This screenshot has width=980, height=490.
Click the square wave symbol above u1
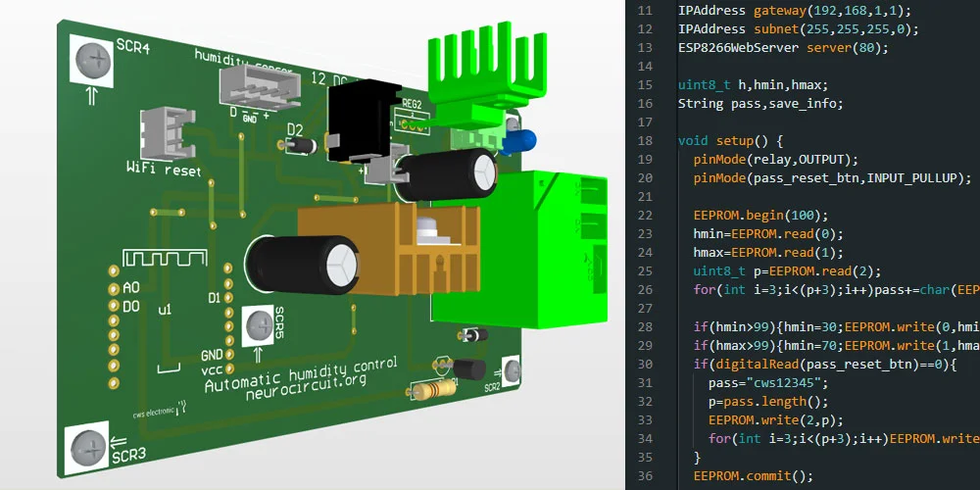pyautogui.click(x=162, y=261)
